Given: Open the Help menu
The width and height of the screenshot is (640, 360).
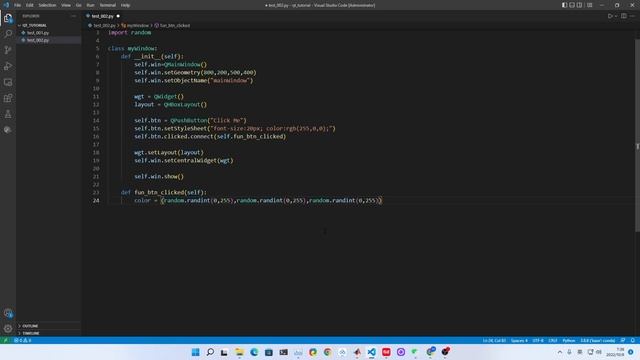Looking at the screenshot, I should 125,5.
